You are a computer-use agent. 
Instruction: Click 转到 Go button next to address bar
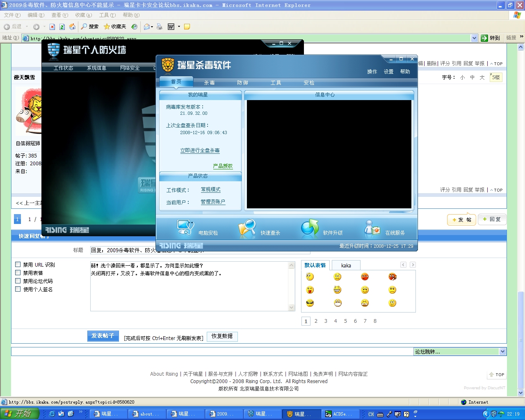(x=491, y=38)
